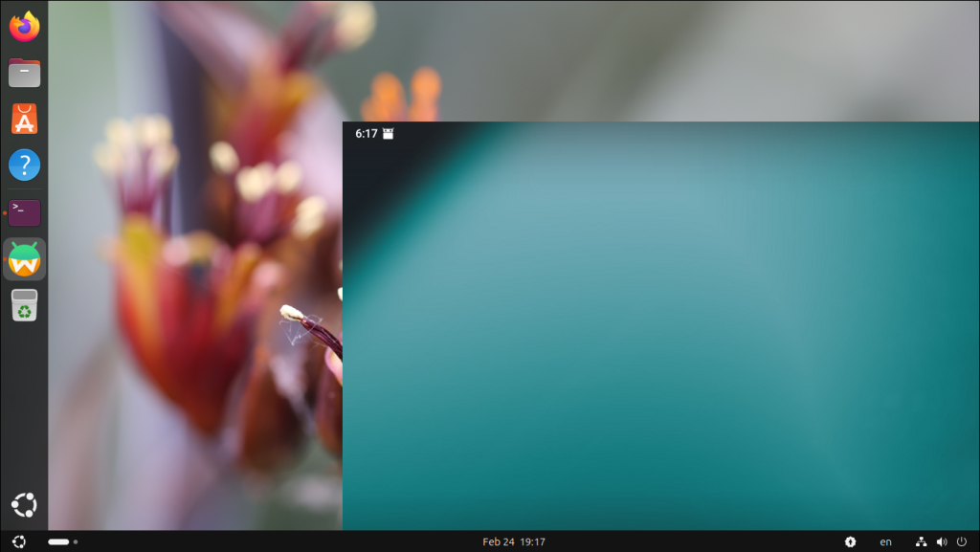Viewport: 980px width, 552px height.
Task: Launch Firefox from the dock
Action: click(x=24, y=26)
